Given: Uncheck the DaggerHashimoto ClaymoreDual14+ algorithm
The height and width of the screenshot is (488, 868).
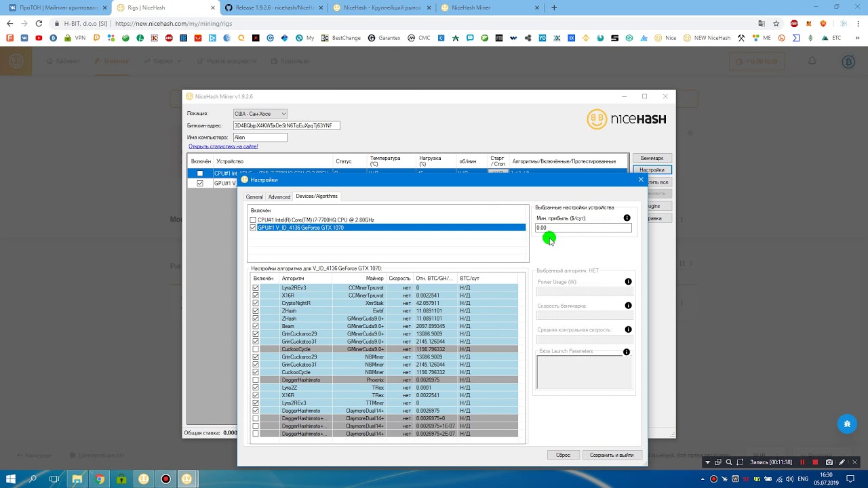Looking at the screenshot, I should (256, 411).
